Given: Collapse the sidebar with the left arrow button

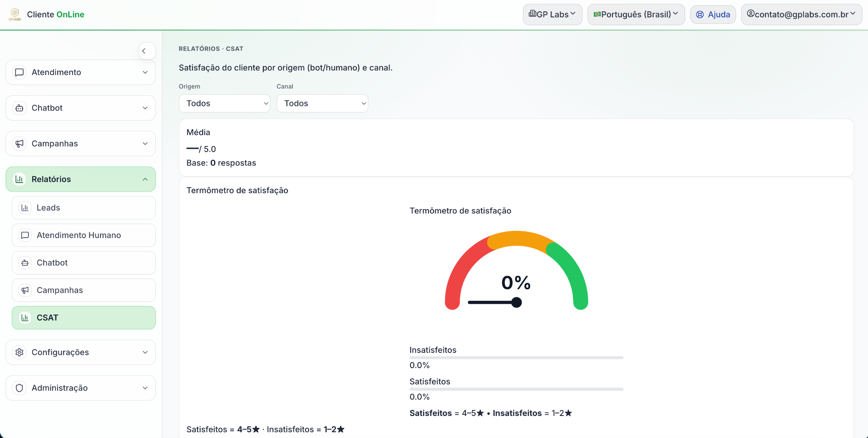Looking at the screenshot, I should point(146,50).
